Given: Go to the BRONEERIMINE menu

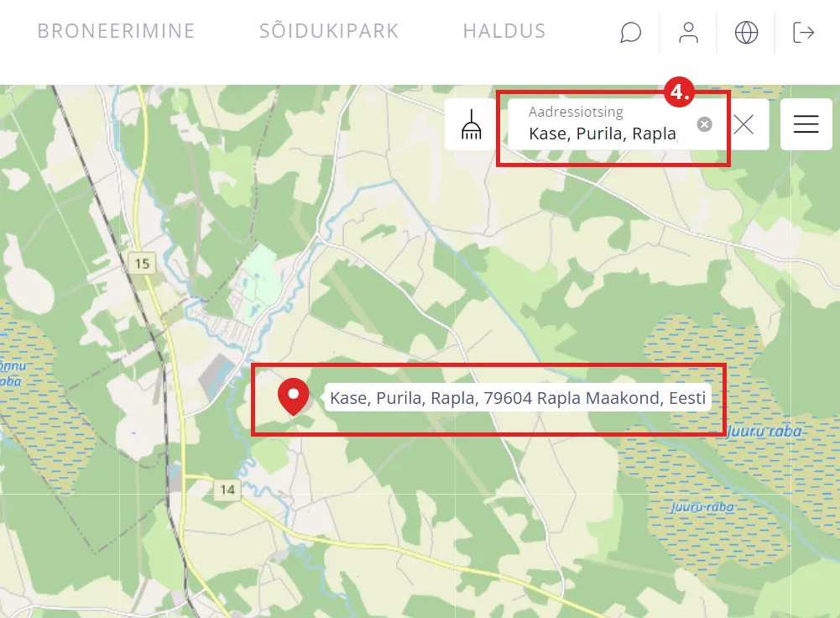Looking at the screenshot, I should pyautogui.click(x=116, y=31).
